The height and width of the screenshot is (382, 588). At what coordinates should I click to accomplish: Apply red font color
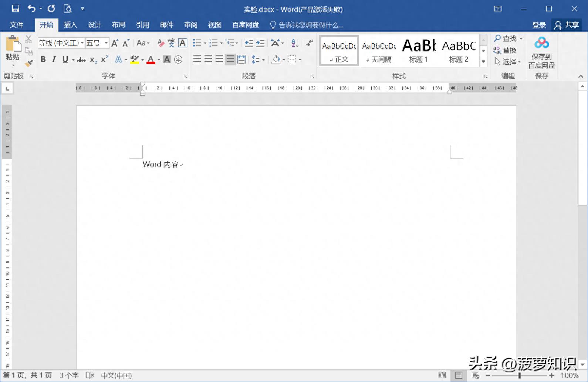151,59
